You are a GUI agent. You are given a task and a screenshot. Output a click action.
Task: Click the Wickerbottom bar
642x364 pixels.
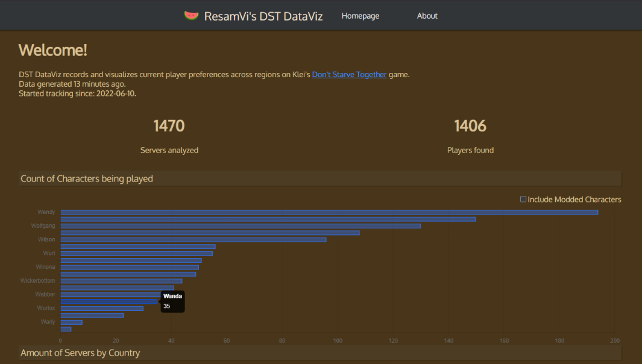pyautogui.click(x=121, y=281)
